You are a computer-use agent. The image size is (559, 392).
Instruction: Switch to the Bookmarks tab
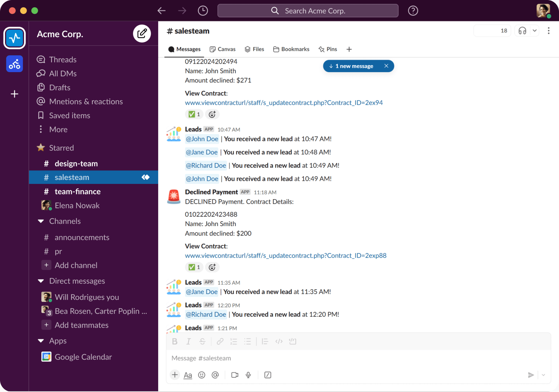point(291,49)
